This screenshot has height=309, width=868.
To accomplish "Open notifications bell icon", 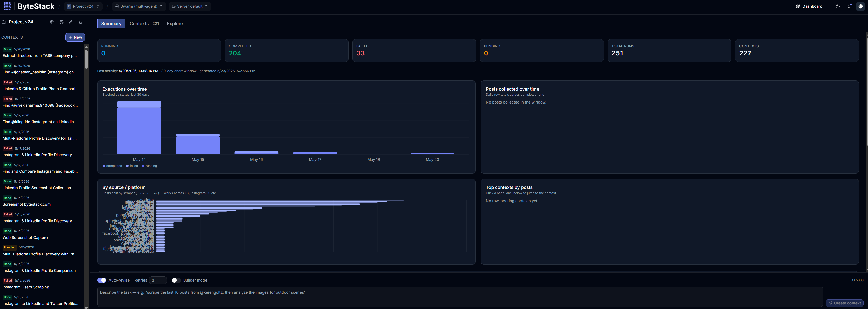I will pyautogui.click(x=849, y=6).
